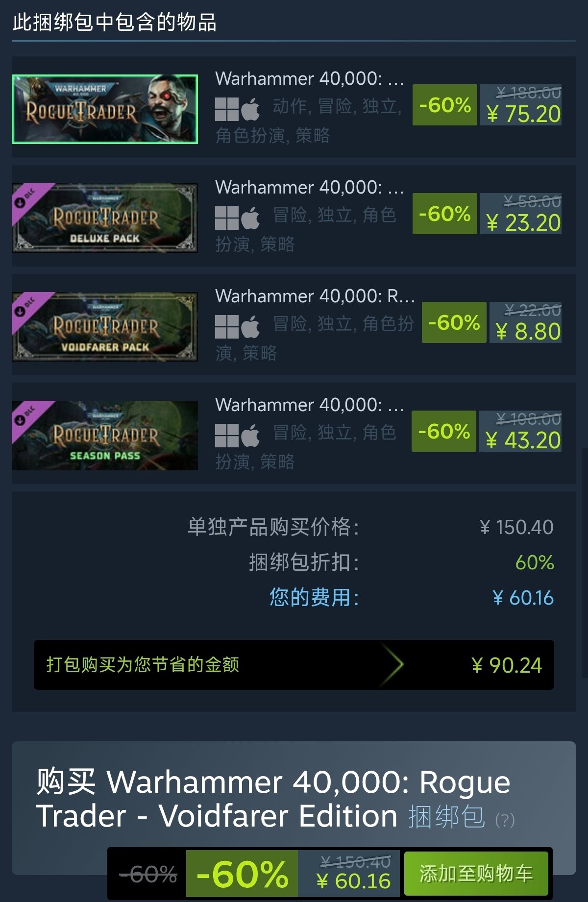Click Apple icon on Deluxe Pack row
This screenshot has width=588, height=902.
click(x=250, y=218)
